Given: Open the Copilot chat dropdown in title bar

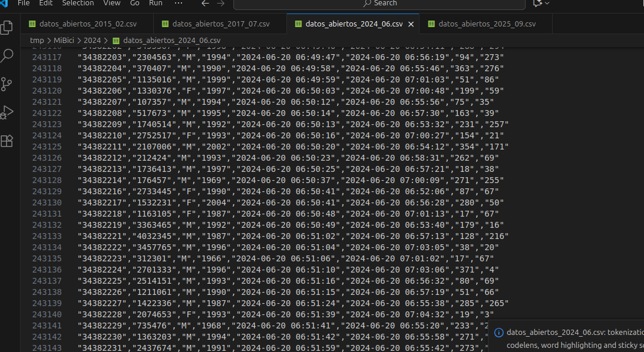Looking at the screenshot, I should coord(541,4).
